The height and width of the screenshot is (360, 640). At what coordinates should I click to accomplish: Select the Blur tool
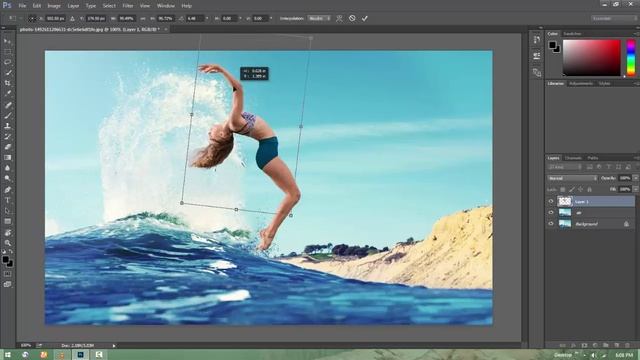7,168
